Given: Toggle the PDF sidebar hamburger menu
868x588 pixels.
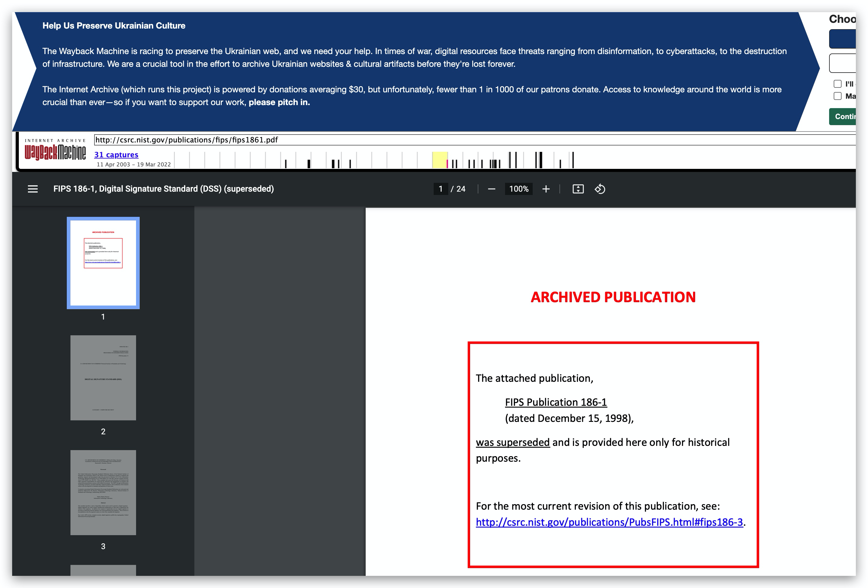Looking at the screenshot, I should pyautogui.click(x=33, y=189).
